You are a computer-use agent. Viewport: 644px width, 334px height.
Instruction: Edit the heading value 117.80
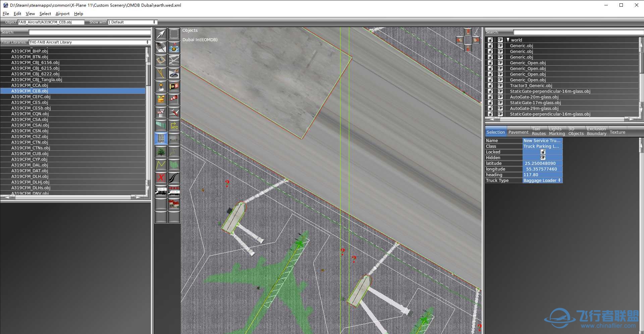click(542, 175)
